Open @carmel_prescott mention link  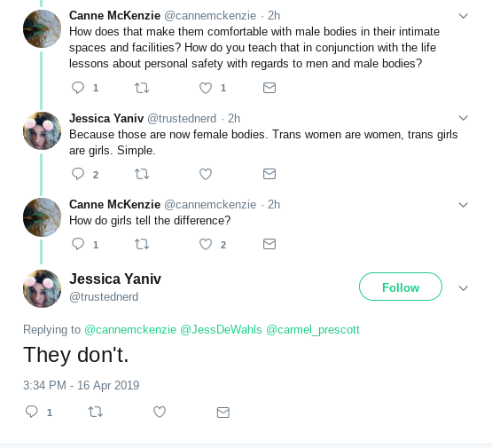coord(313,330)
